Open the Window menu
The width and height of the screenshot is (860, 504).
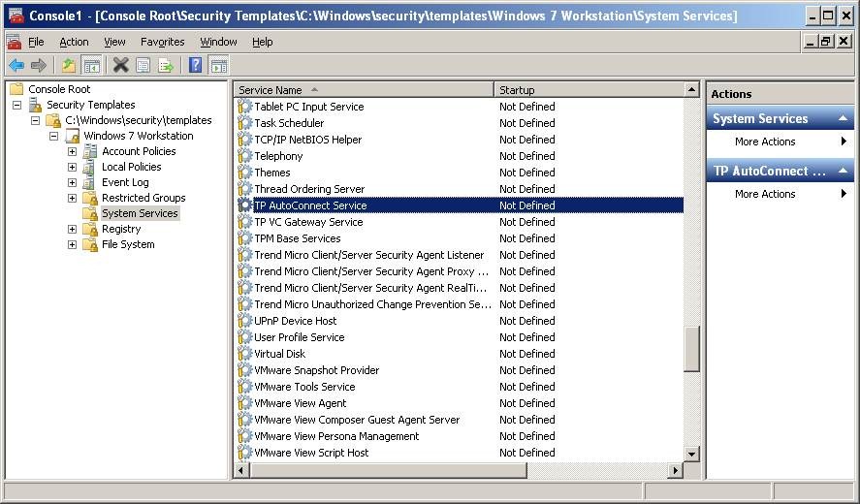(x=218, y=42)
